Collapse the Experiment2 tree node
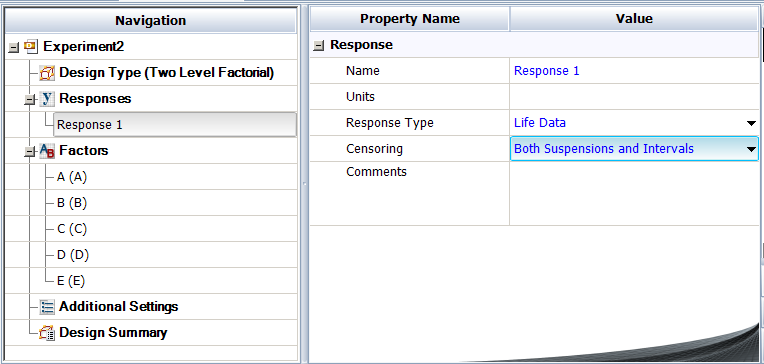The image size is (764, 364). tap(14, 47)
